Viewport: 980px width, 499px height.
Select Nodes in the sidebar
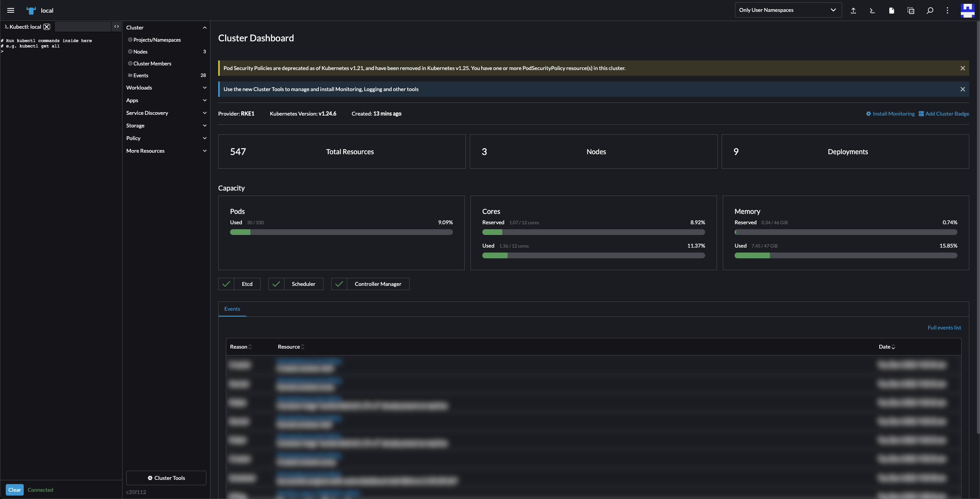pos(140,52)
